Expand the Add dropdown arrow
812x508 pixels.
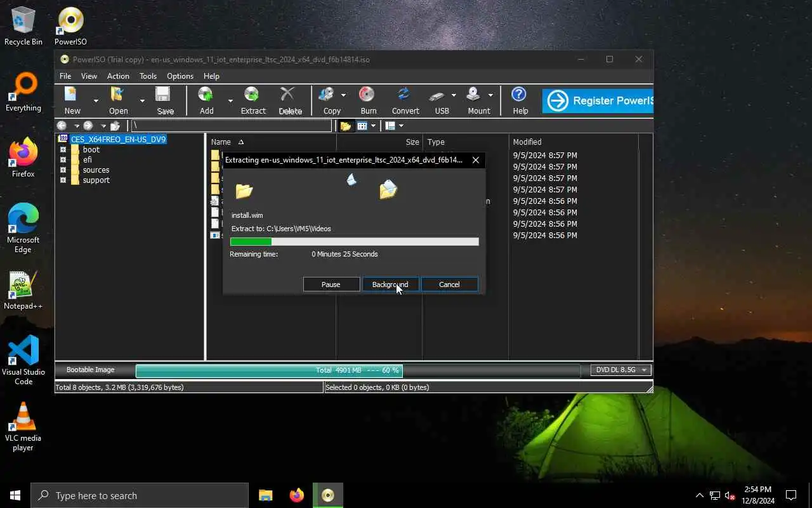(230, 100)
